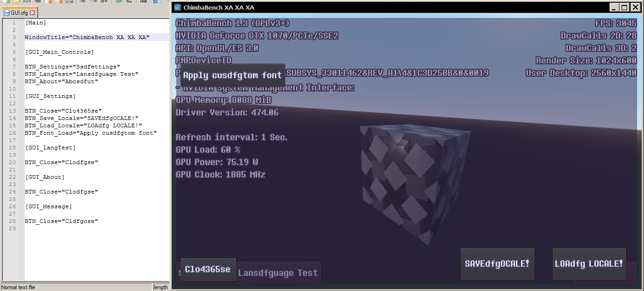Viewport: 644px width, 291px height.
Task: Click the BTN_Load_Locale editor line
Action: pyautogui.click(x=84, y=126)
